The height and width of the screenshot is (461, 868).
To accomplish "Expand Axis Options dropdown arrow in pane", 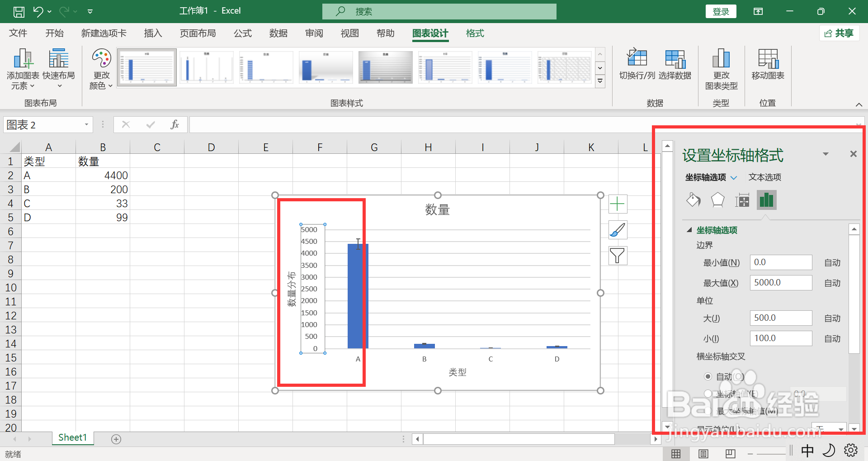I will [734, 178].
